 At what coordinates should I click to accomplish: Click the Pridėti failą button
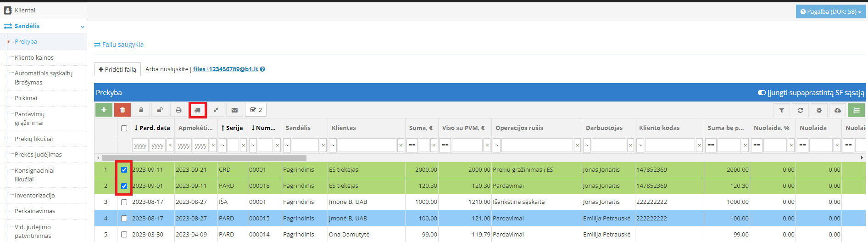(117, 69)
